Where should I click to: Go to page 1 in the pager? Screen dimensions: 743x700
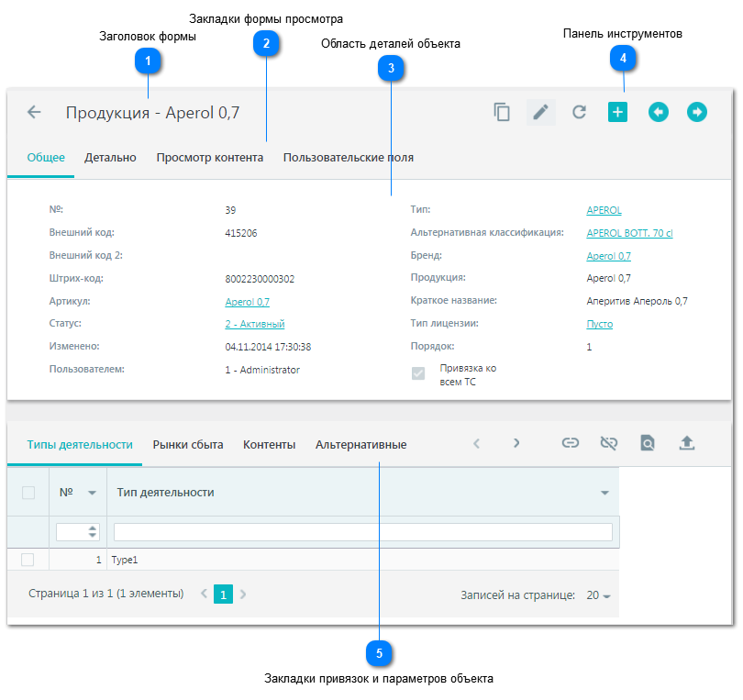tap(223, 594)
